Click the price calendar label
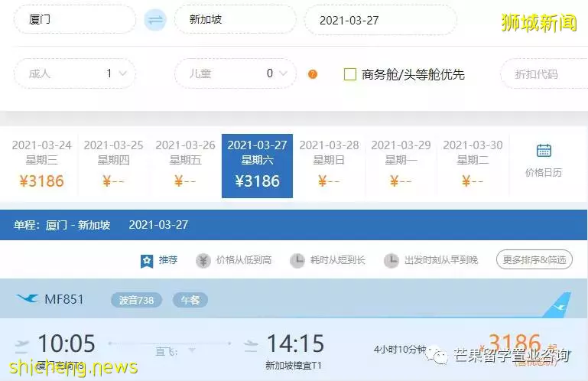The height and width of the screenshot is (381, 588). pos(544,172)
